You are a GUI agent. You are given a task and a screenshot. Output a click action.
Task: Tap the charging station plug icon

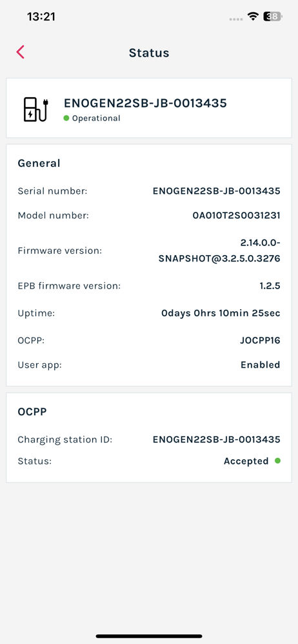35,109
